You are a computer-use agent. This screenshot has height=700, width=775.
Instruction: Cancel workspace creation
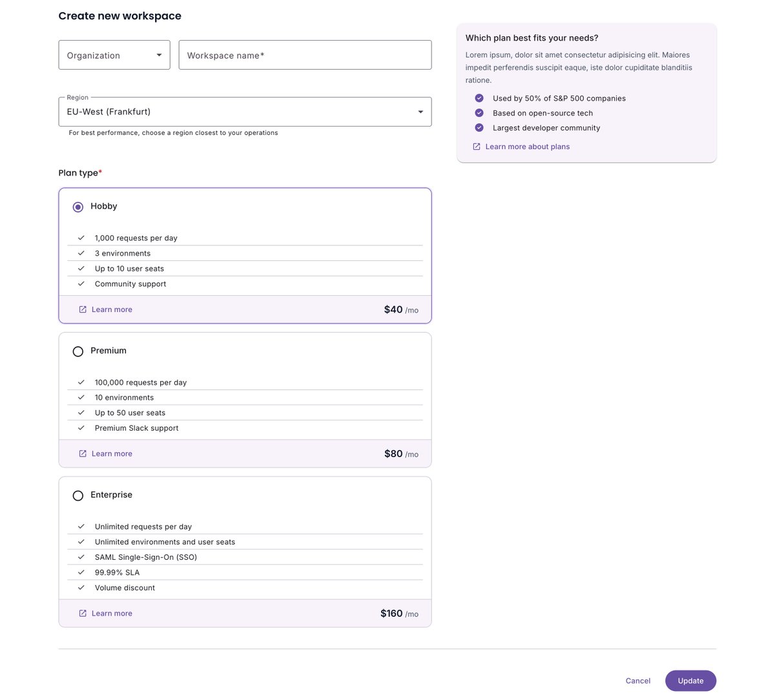(638, 681)
